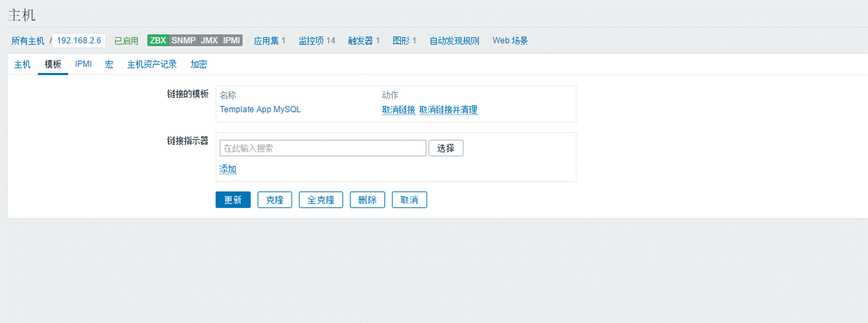This screenshot has height=323, width=868.
Task: Click the IPMI status badge
Action: tap(231, 41)
